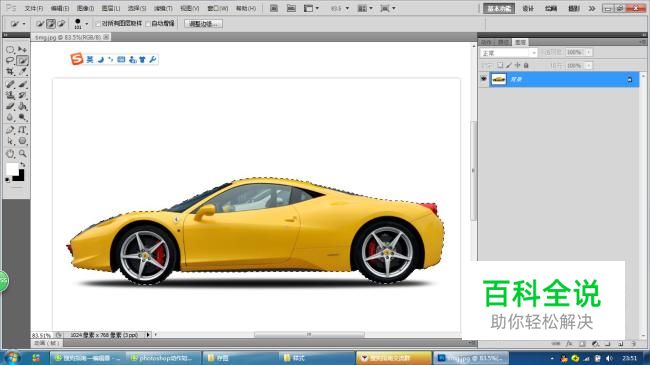Select the Type tool
Screen dimensions: 650x365
(22, 130)
